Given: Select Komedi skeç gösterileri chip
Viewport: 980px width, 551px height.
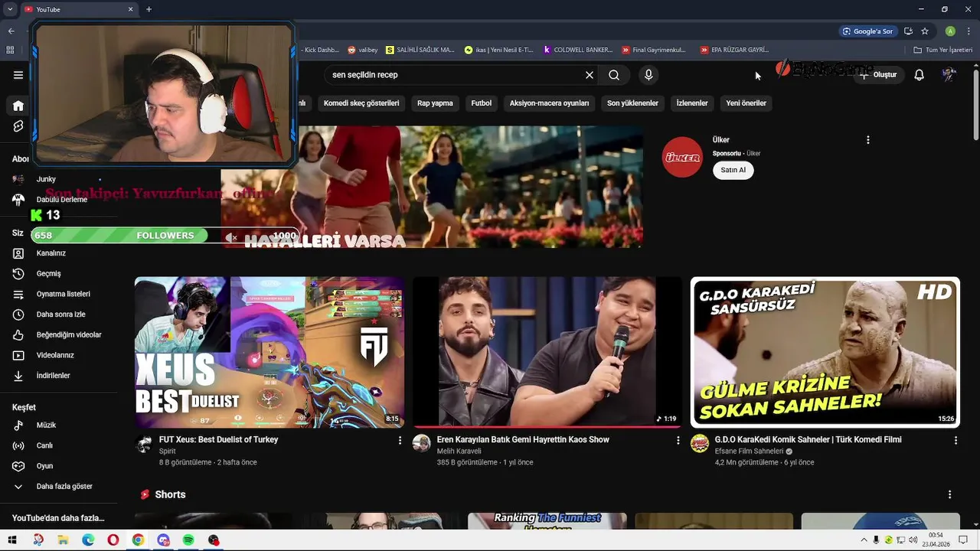Looking at the screenshot, I should click(x=361, y=103).
